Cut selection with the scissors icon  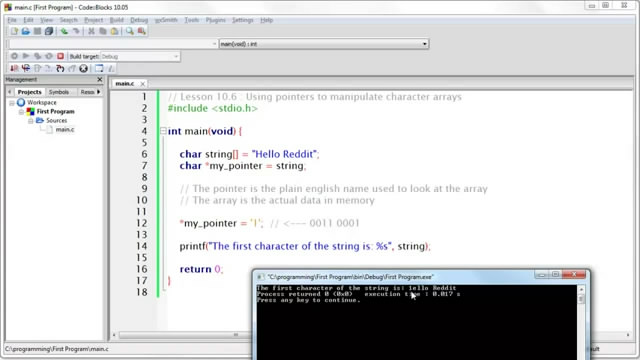pos(91,31)
